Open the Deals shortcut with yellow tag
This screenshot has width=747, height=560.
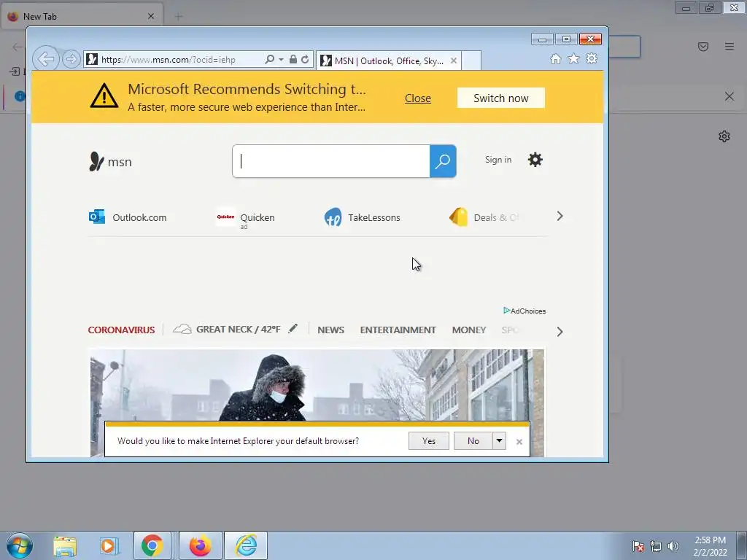point(484,217)
